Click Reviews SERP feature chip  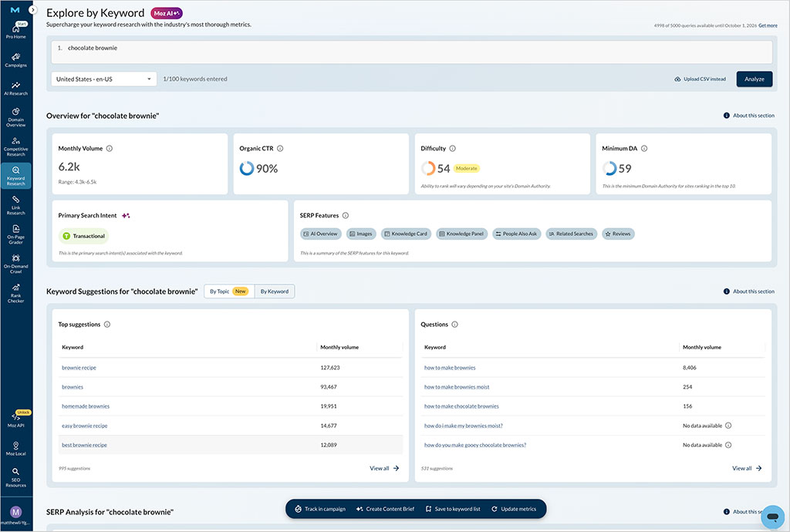[618, 234]
